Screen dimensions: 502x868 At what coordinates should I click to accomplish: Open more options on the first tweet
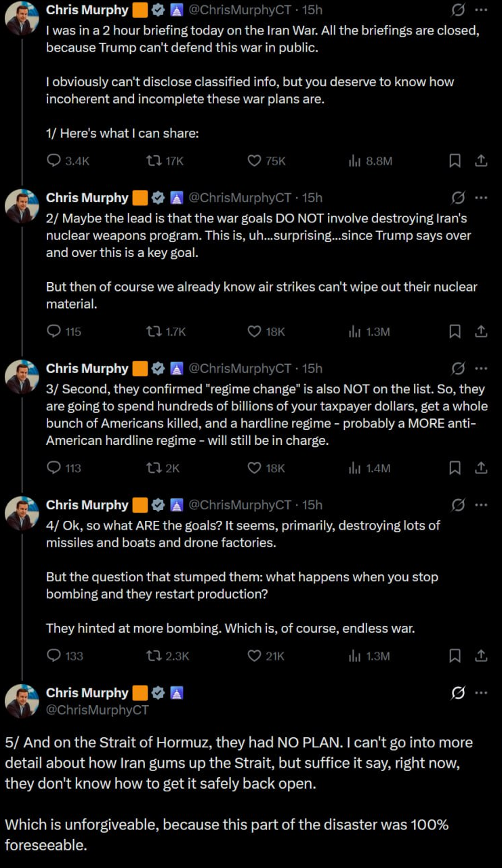point(481,10)
